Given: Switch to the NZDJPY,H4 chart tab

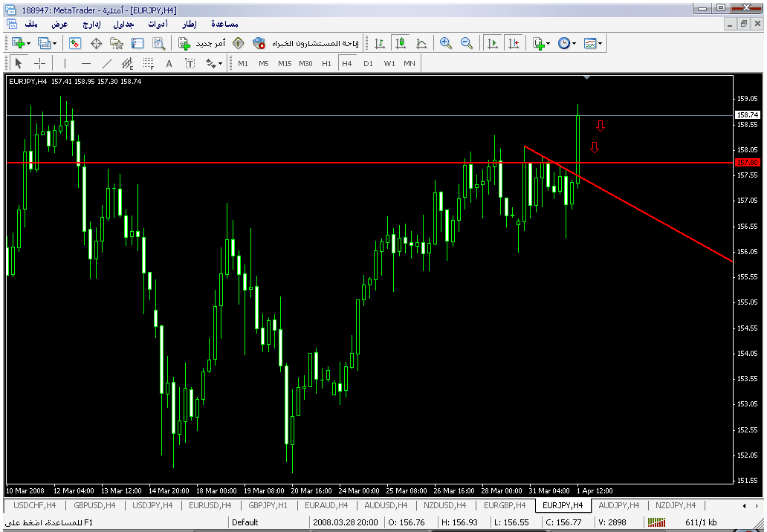Looking at the screenshot, I should click(x=676, y=505).
